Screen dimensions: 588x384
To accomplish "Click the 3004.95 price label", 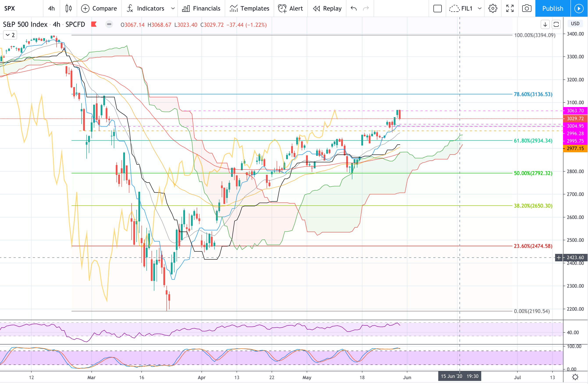I will click(575, 126).
